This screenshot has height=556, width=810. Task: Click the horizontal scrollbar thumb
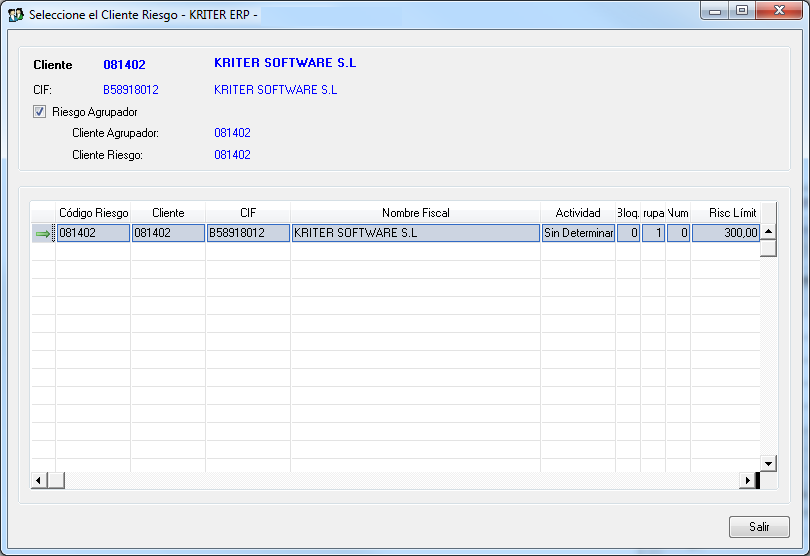click(x=56, y=481)
